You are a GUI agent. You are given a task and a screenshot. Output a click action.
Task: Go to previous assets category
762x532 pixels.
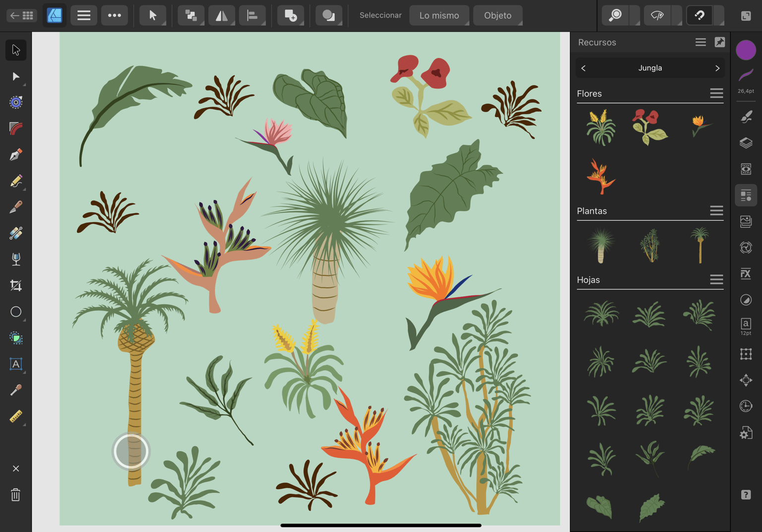pos(583,68)
